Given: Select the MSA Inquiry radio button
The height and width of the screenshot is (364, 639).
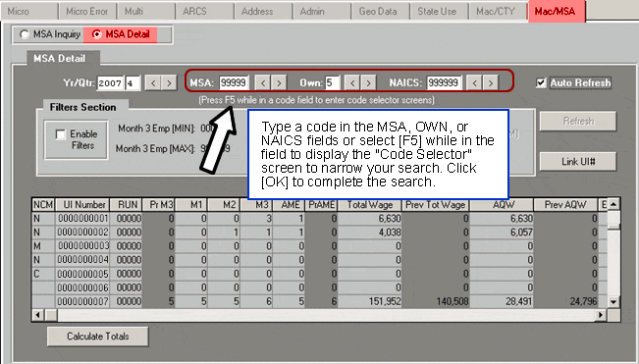Looking at the screenshot, I should pos(25,34).
